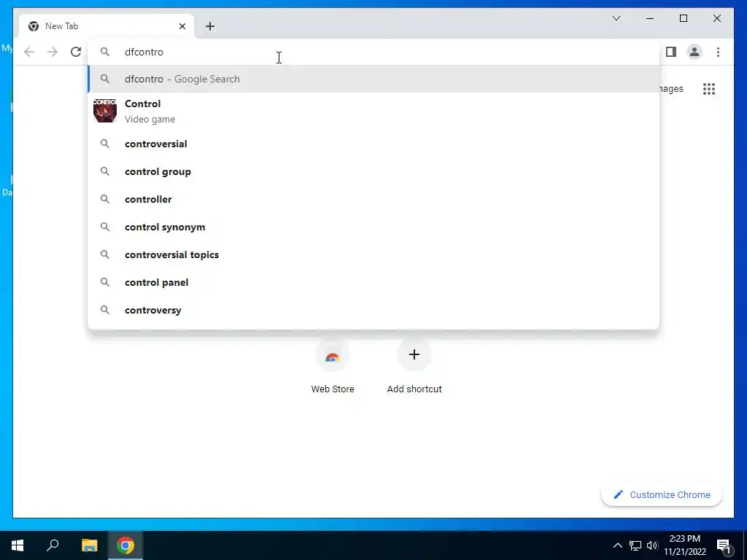Click Chrome icon in the taskbar
This screenshot has width=747, height=560.
click(x=125, y=545)
